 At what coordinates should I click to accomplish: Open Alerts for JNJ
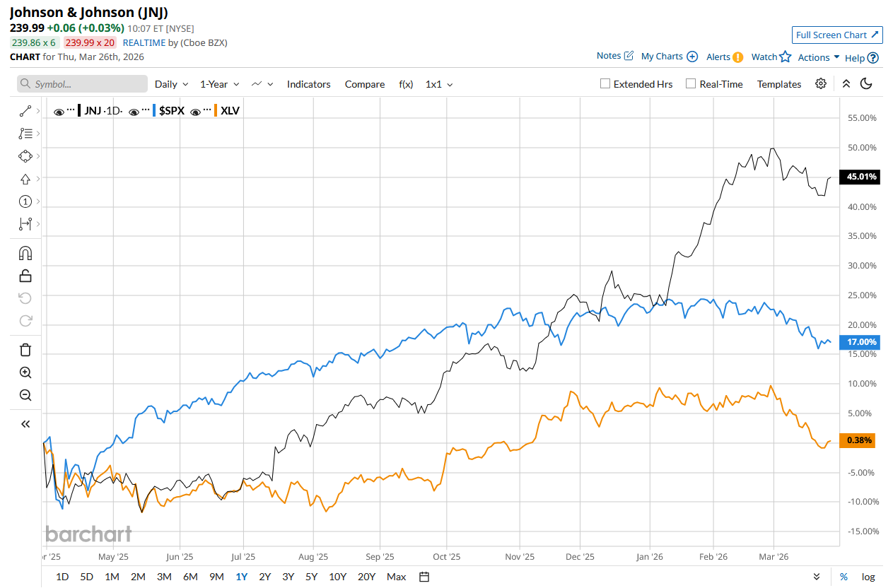725,57
